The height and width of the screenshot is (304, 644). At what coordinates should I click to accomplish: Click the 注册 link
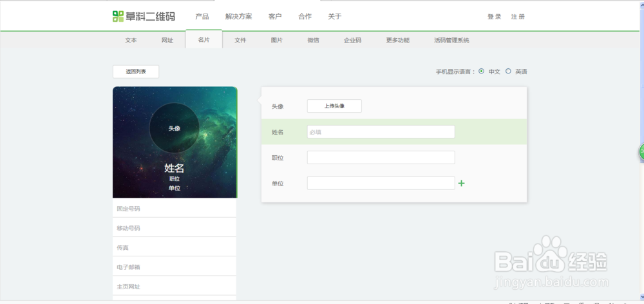click(518, 17)
